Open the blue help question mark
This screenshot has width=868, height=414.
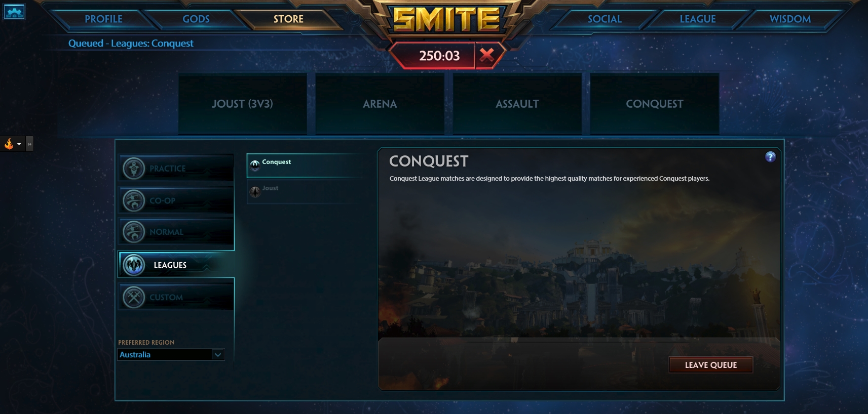pos(770,157)
